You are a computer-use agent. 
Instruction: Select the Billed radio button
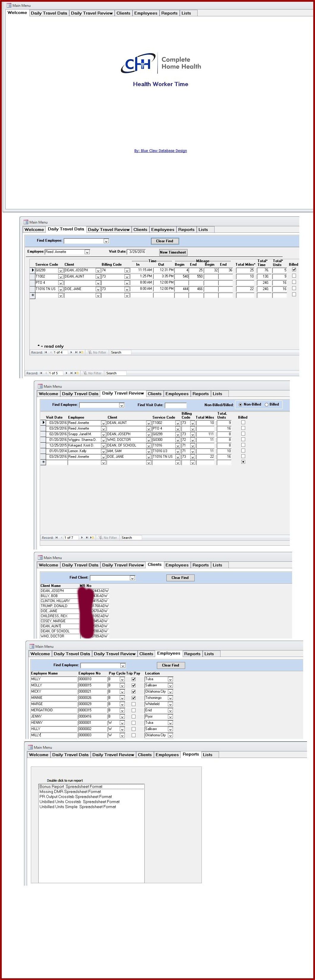point(267,404)
